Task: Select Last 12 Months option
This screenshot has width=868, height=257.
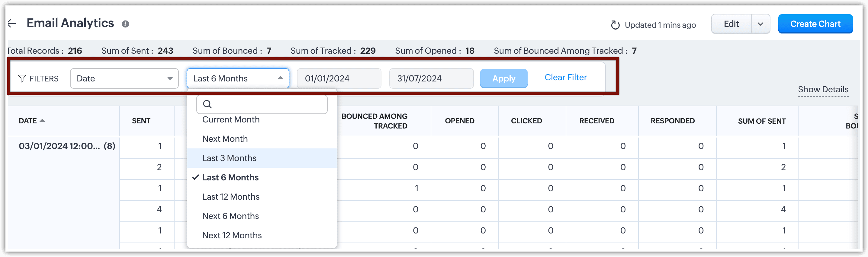Action: pos(231,197)
